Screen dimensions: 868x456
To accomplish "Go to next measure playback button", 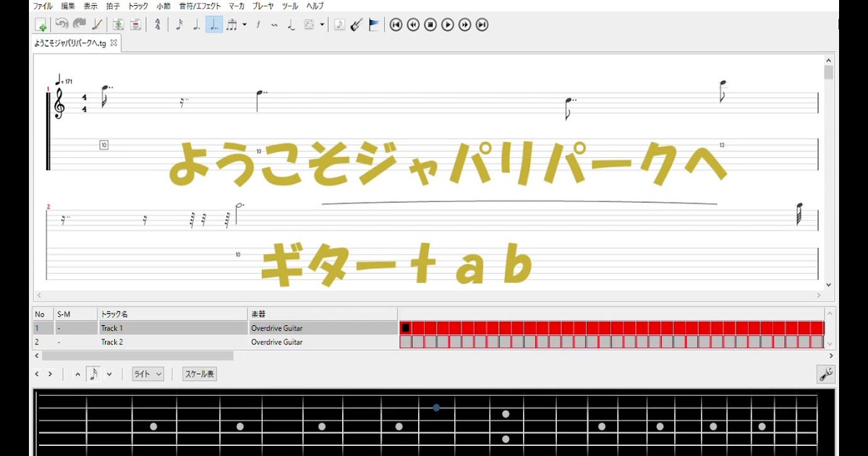I will click(465, 25).
